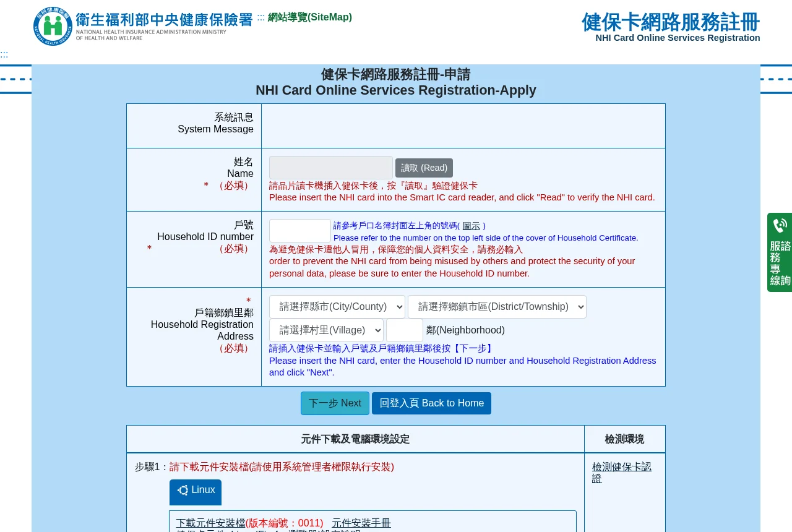Open the service hotline phone icon widget

point(780,252)
